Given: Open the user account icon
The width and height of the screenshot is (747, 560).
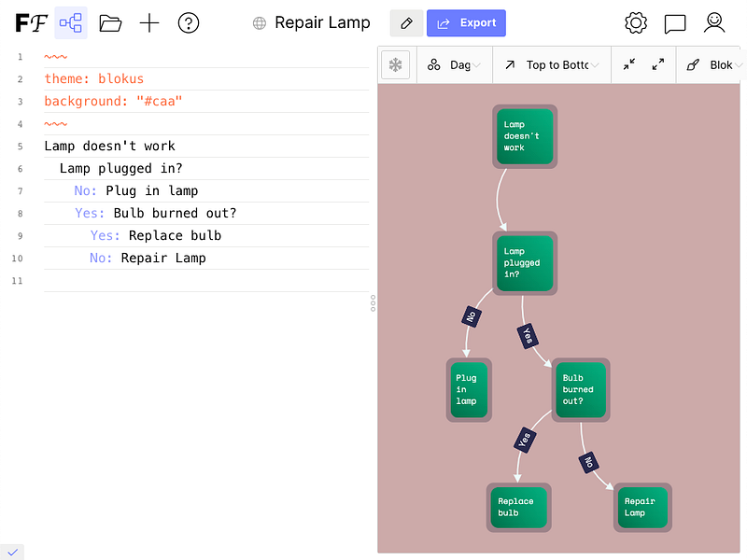Looking at the screenshot, I should 714,22.
